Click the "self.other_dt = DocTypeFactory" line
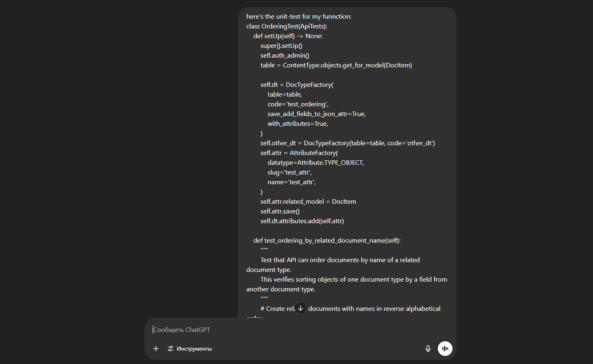This screenshot has height=364, width=593. coord(347,143)
